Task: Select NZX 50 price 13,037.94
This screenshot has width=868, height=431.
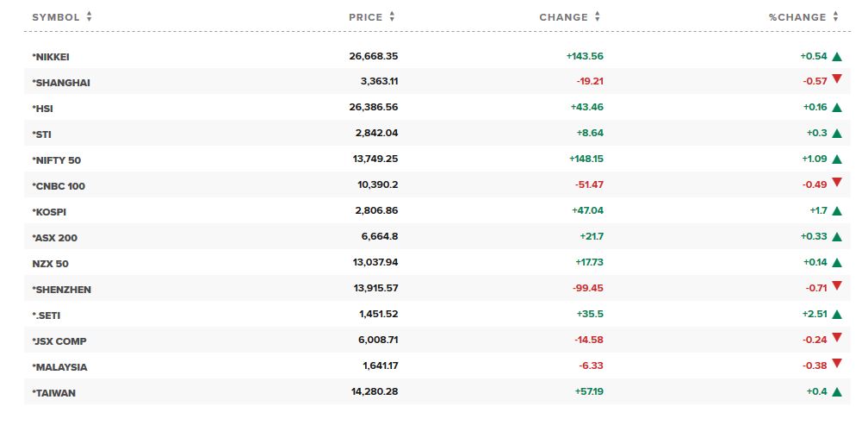Action: coord(375,262)
